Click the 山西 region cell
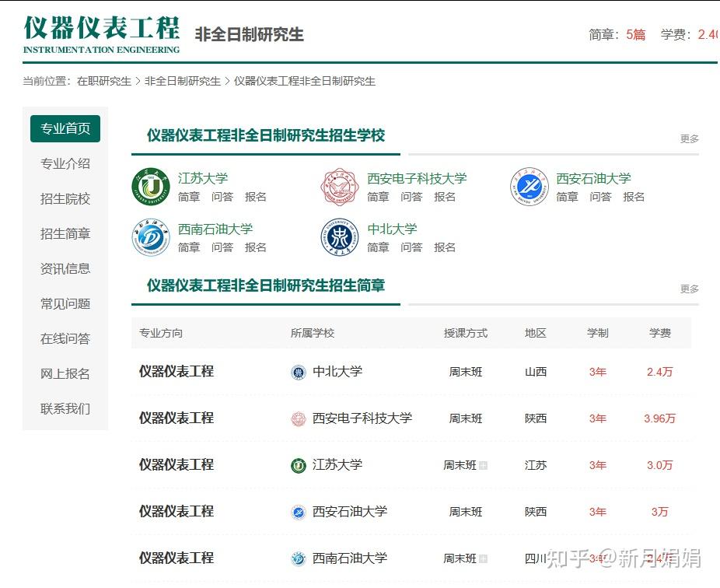Screen dimensions: 720x588 (536, 372)
